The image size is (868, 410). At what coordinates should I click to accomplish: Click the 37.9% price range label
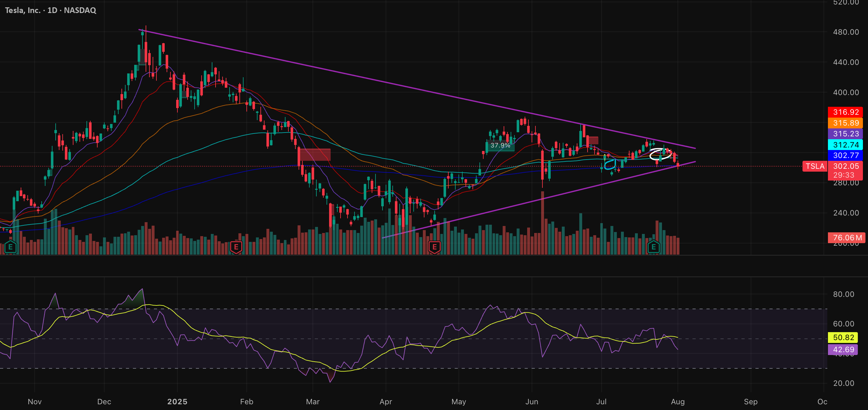500,146
